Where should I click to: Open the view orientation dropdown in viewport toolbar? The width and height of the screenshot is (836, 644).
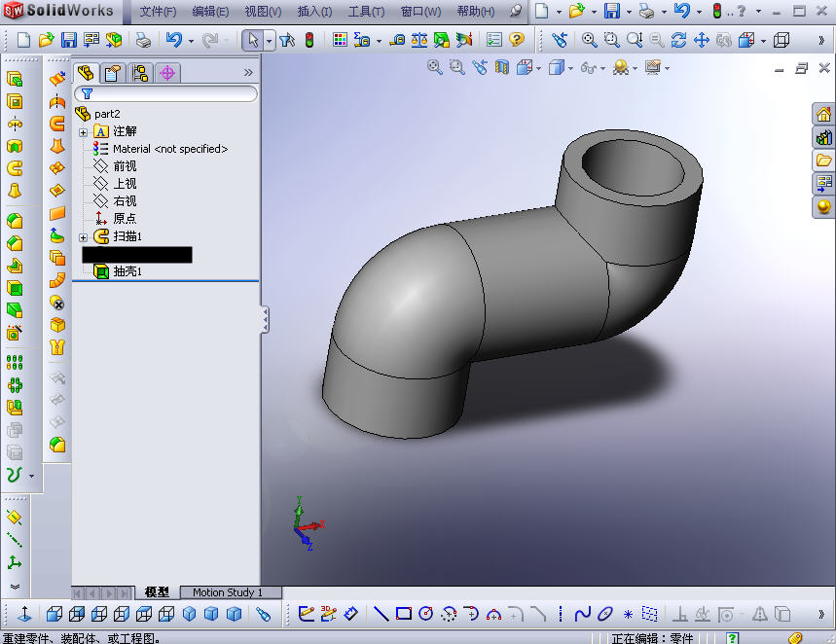pos(538,68)
